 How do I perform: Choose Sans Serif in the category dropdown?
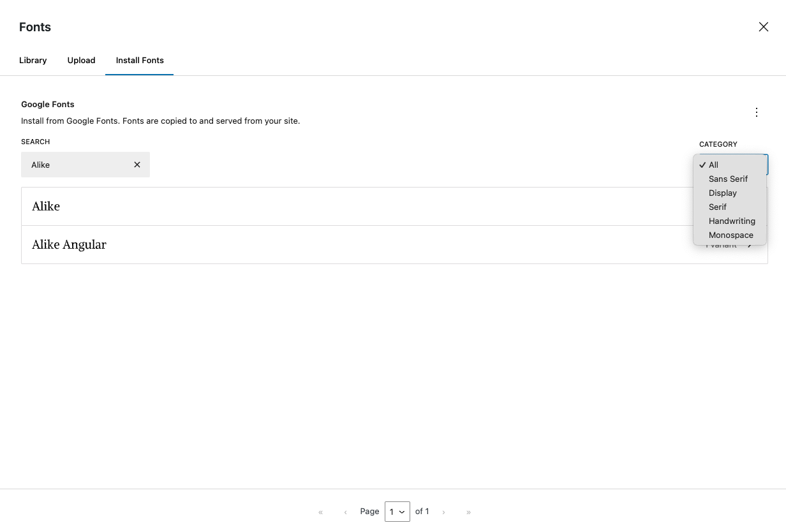pyautogui.click(x=728, y=179)
